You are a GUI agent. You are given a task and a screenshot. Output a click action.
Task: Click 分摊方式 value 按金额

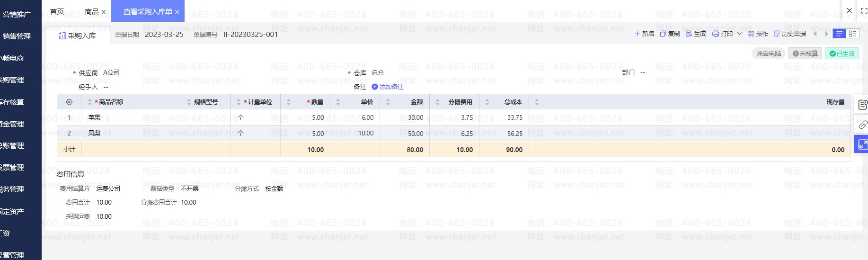click(x=274, y=188)
